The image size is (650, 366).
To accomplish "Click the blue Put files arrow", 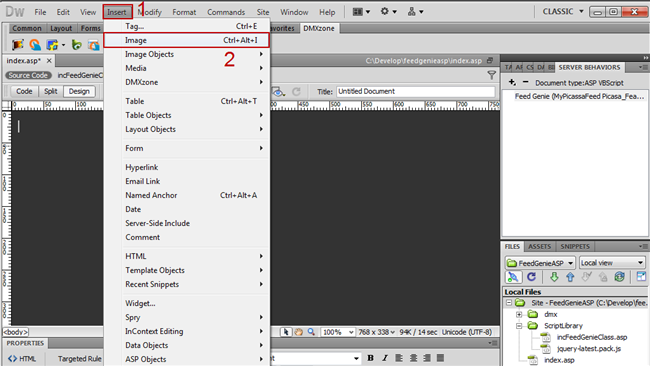I will point(570,277).
